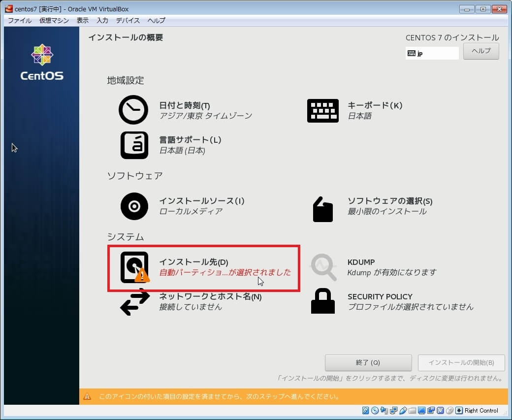Click the optical disc status bar icon
This screenshot has width=512, height=420.
[375, 411]
